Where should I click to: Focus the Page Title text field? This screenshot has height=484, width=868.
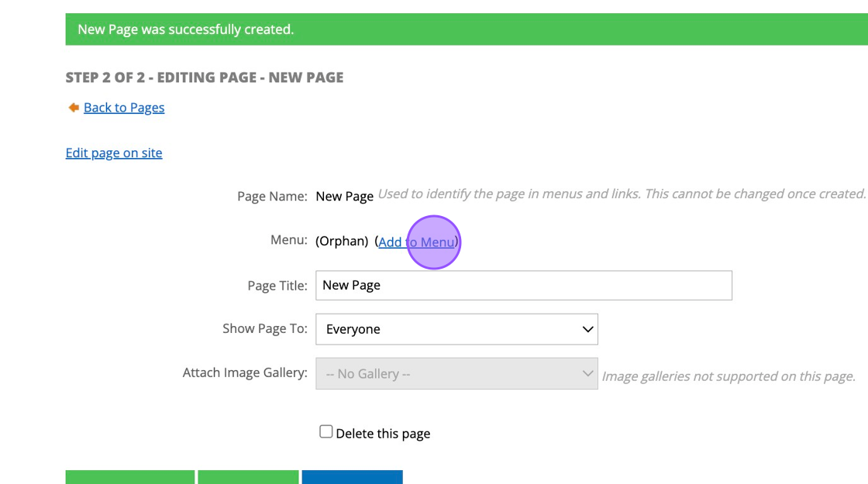523,285
